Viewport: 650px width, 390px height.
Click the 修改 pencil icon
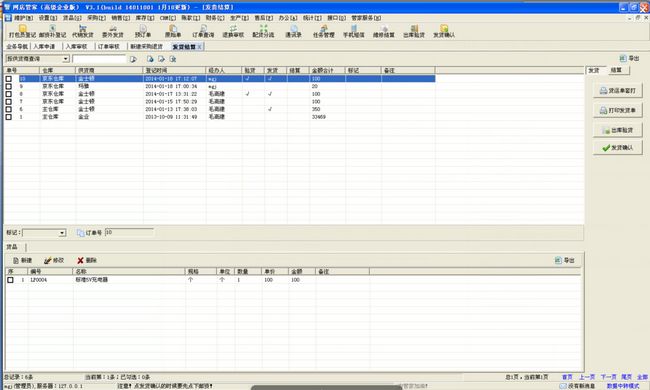point(48,260)
